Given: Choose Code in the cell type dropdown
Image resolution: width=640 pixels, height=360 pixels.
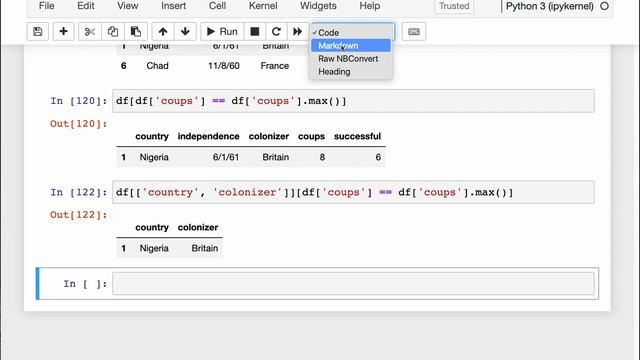Looking at the screenshot, I should 351,33.
